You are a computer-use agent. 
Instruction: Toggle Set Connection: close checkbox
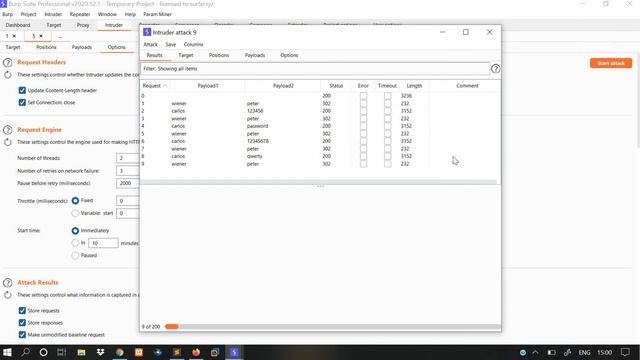pyautogui.click(x=22, y=102)
